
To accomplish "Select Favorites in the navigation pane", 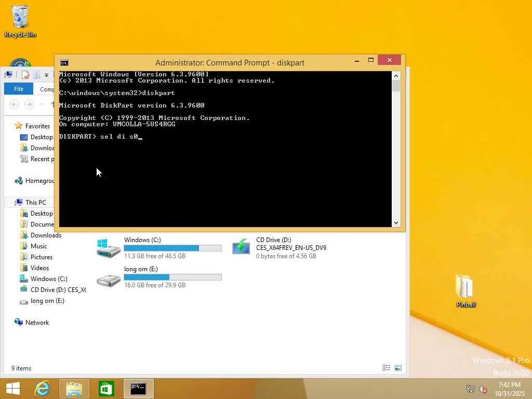I will [37, 126].
